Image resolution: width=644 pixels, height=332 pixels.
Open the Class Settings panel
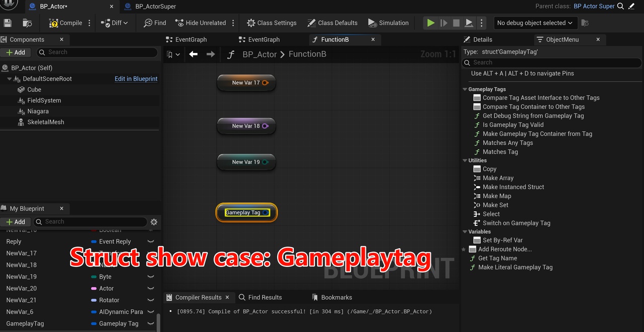click(271, 23)
